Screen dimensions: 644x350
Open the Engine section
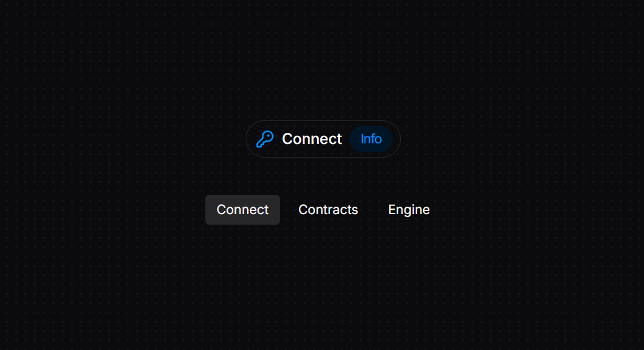click(409, 210)
